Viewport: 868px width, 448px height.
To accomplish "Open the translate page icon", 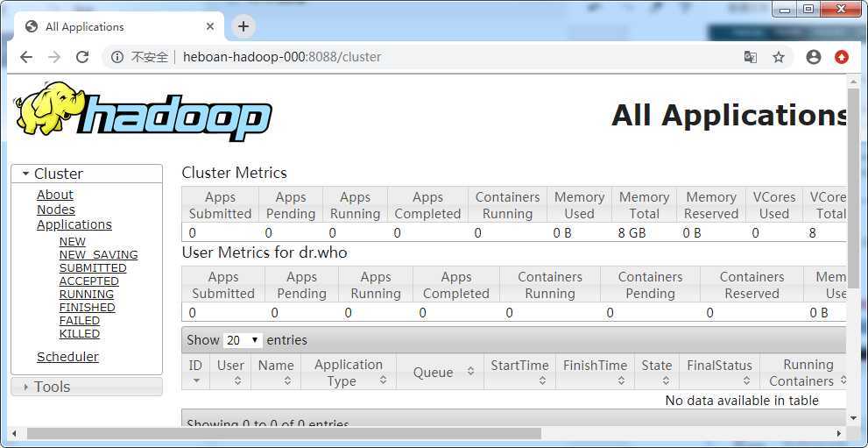I will (750, 57).
